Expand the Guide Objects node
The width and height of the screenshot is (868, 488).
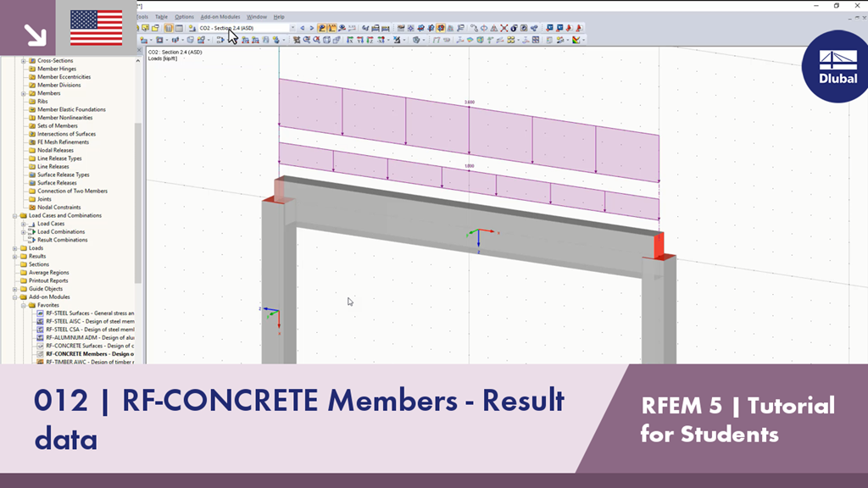[x=15, y=289]
